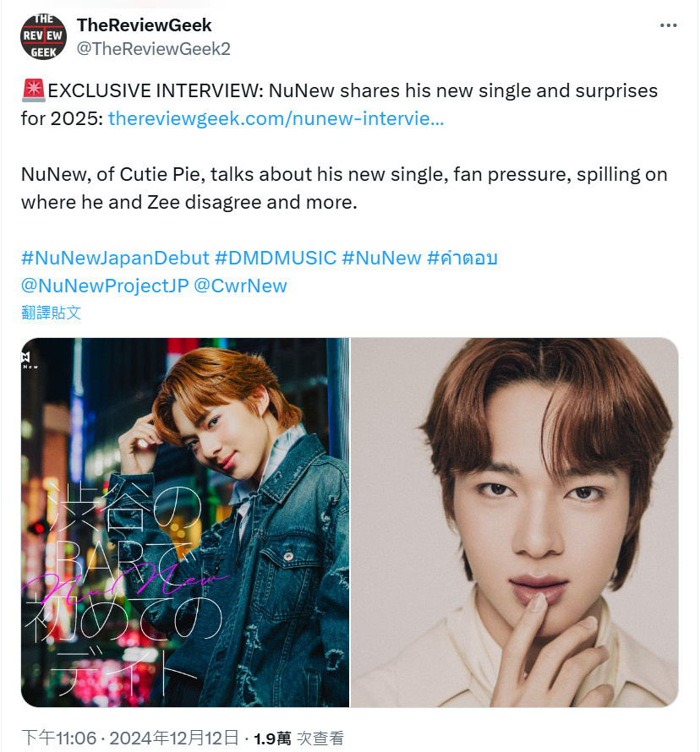Click TheReviewGeek profile avatar
Image resolution: width=700 pixels, height=752 pixels.
[44, 37]
